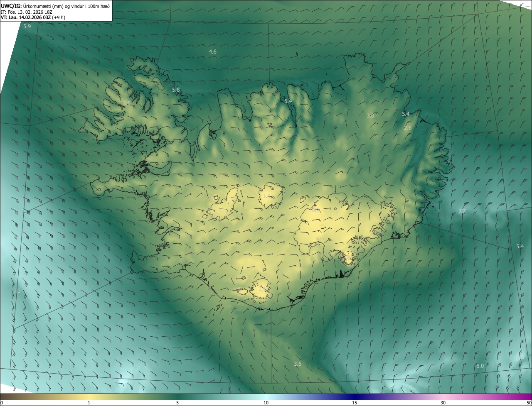The image size is (532, 406).
Task: Select the initial time line 'IT: Fös. 13. 02. 2026 18Z'
Action: (27, 12)
